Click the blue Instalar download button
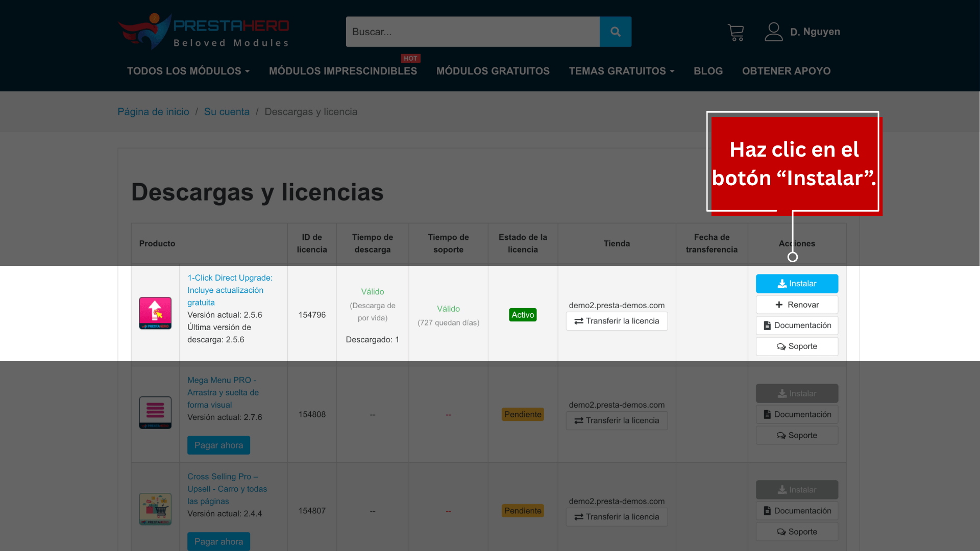The height and width of the screenshot is (551, 980). 796,284
